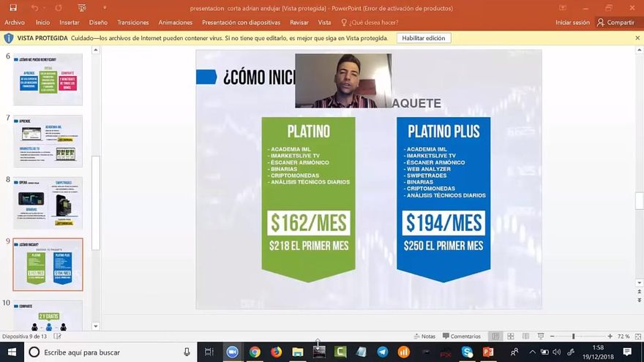Image resolution: width=644 pixels, height=362 pixels.
Task: Click the spell check icon in the status bar
Action: tap(58, 336)
